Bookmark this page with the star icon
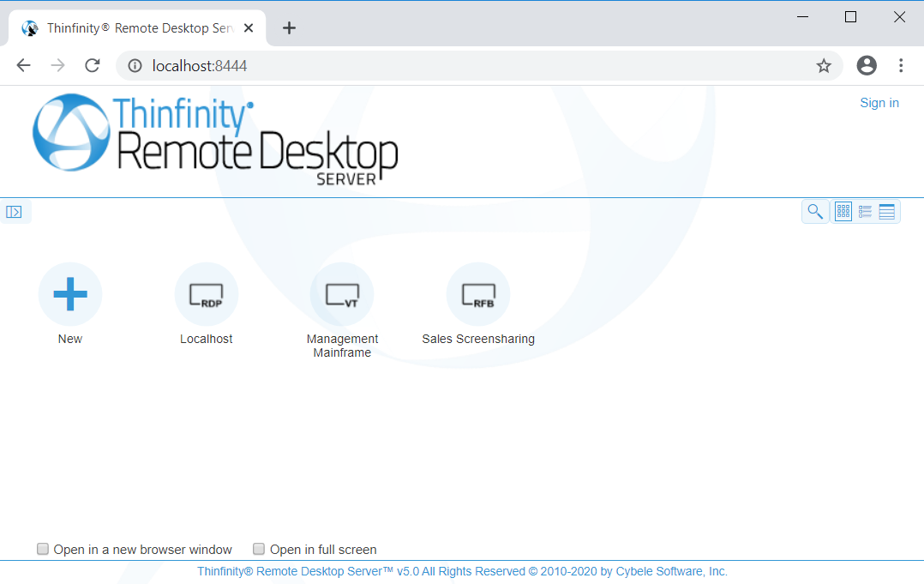 824,65
